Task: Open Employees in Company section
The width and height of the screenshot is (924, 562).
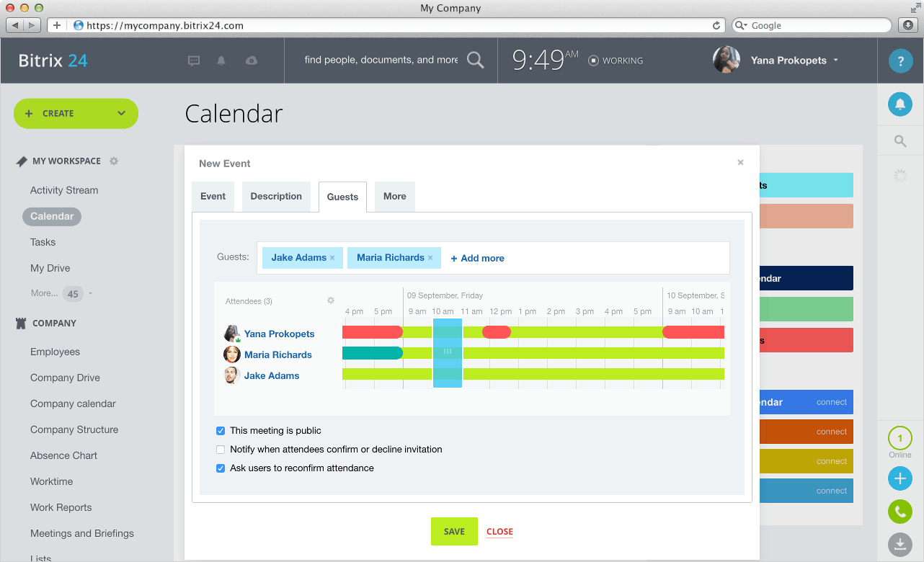Action: click(55, 352)
